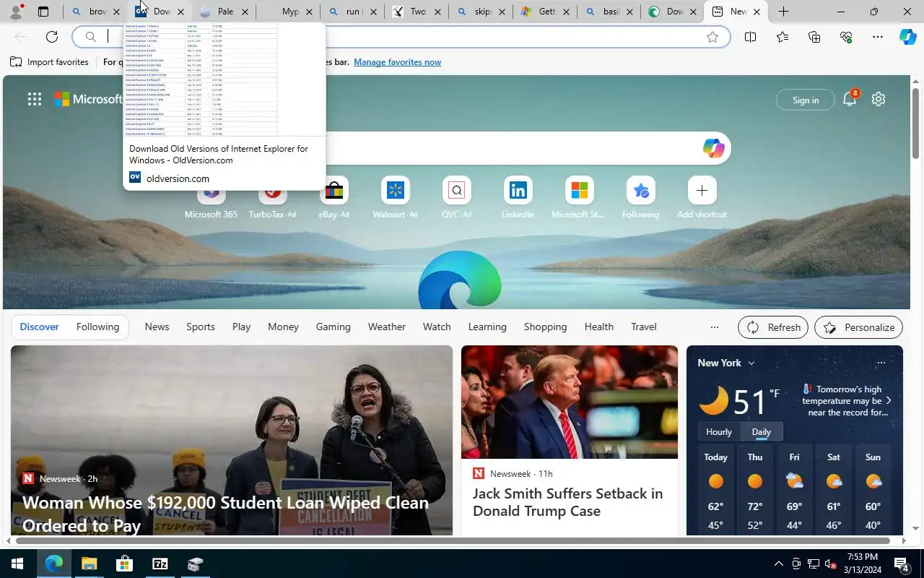Select the Following feed tab
The height and width of the screenshot is (578, 924).
click(x=97, y=327)
